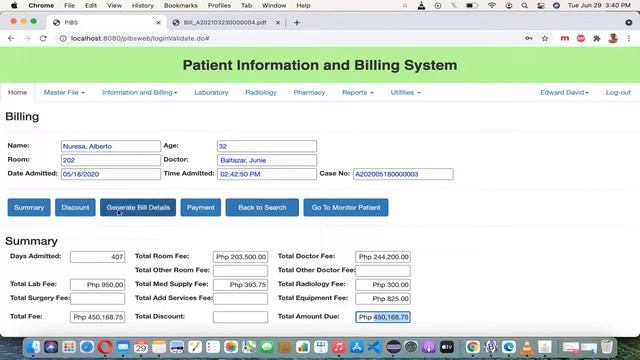
Task: Launch Visual Studio Code from Dock
Action: tap(375, 347)
